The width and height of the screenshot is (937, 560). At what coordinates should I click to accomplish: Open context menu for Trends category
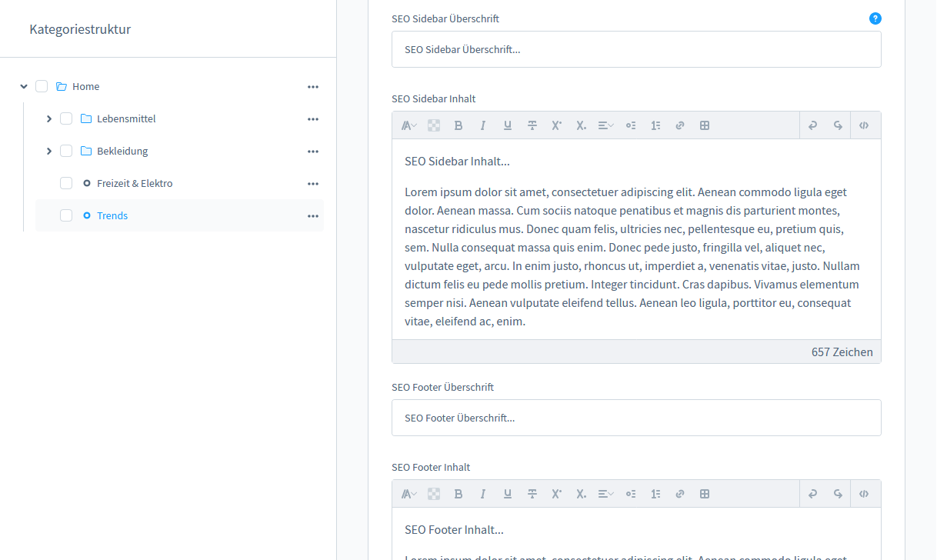pyautogui.click(x=313, y=216)
